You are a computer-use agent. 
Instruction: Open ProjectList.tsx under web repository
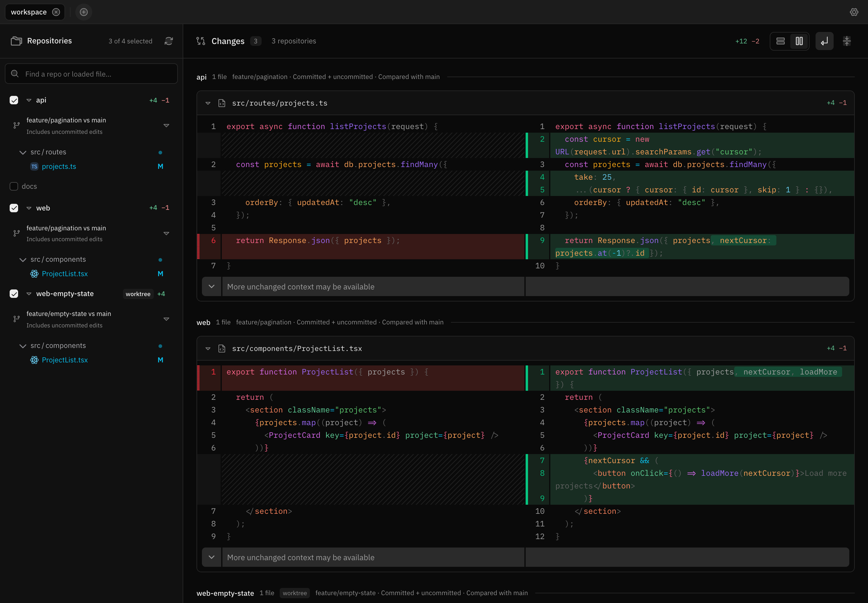click(64, 274)
